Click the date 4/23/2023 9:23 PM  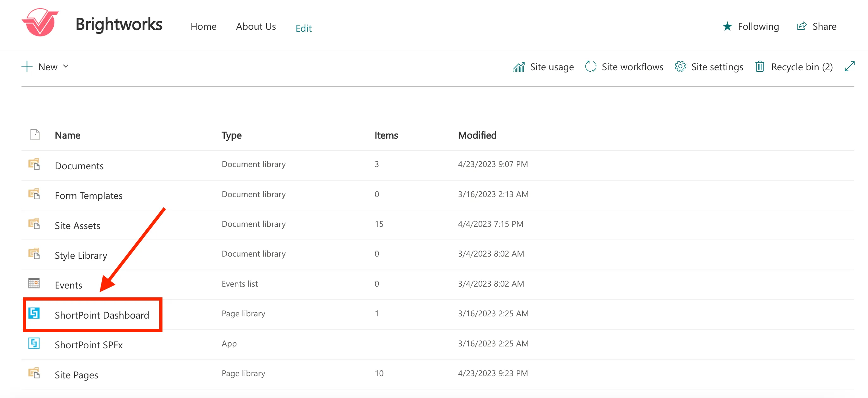coord(492,373)
